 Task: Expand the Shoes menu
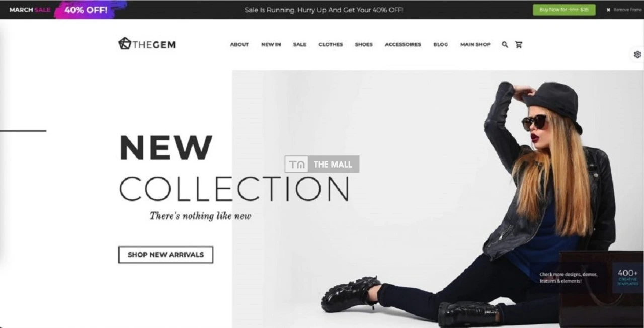click(x=364, y=44)
